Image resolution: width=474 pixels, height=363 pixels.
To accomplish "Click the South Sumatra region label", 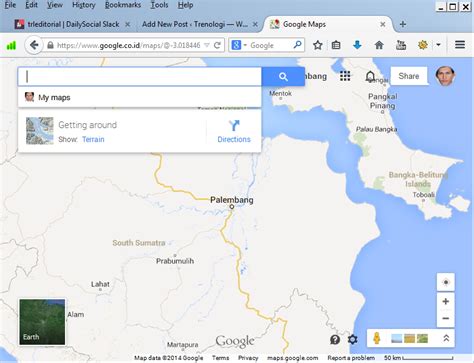I will (x=139, y=243).
